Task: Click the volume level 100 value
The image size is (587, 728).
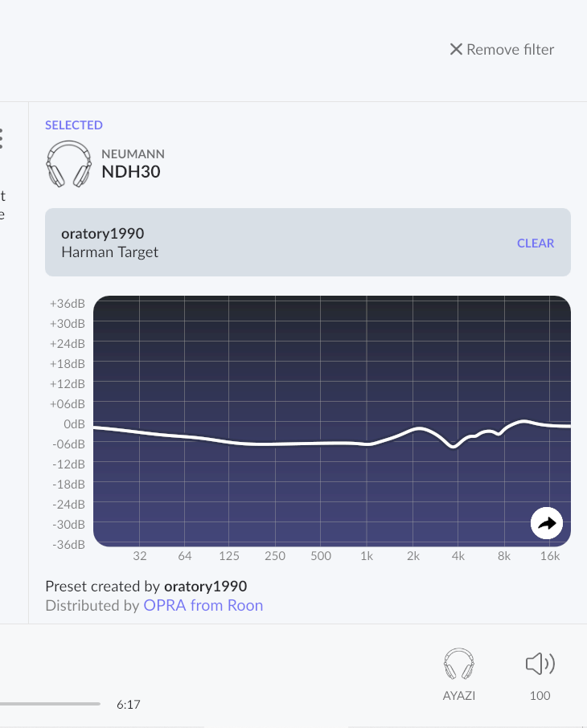Action: coord(540,696)
